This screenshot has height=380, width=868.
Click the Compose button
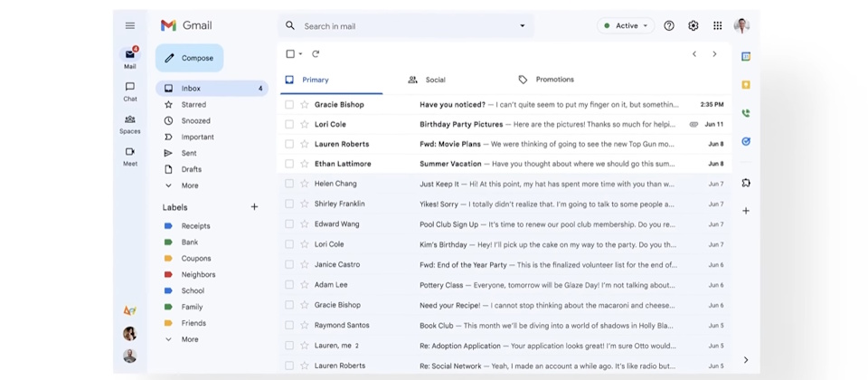[x=189, y=58]
